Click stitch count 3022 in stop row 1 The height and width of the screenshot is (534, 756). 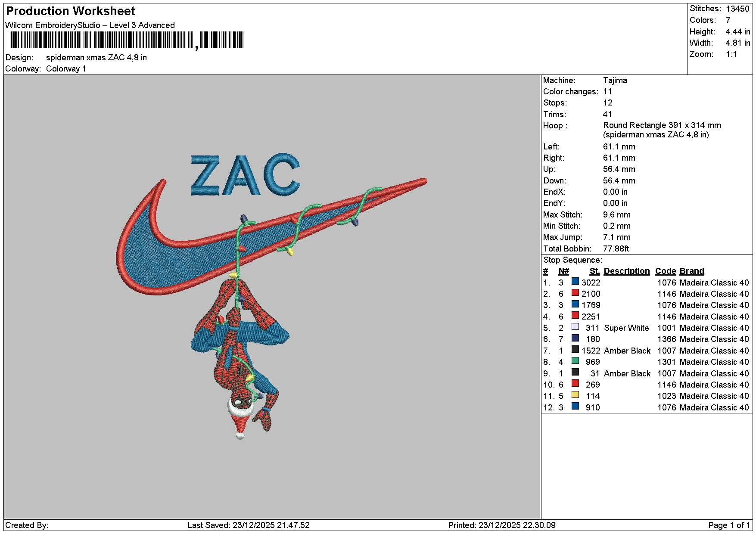coord(591,283)
